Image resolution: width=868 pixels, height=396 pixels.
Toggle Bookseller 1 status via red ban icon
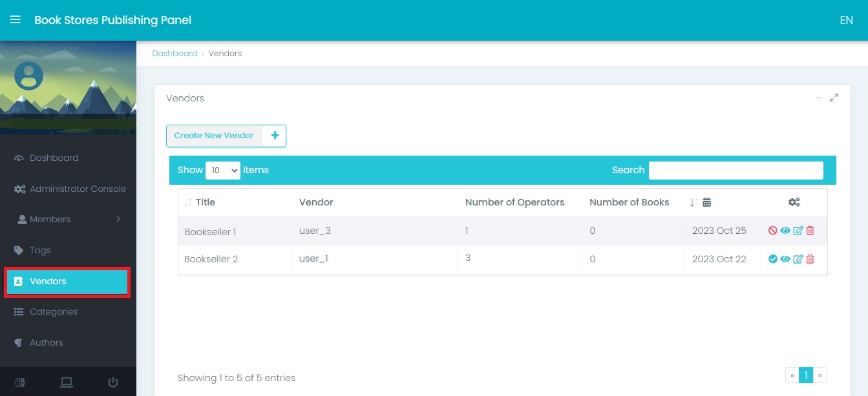(x=772, y=231)
